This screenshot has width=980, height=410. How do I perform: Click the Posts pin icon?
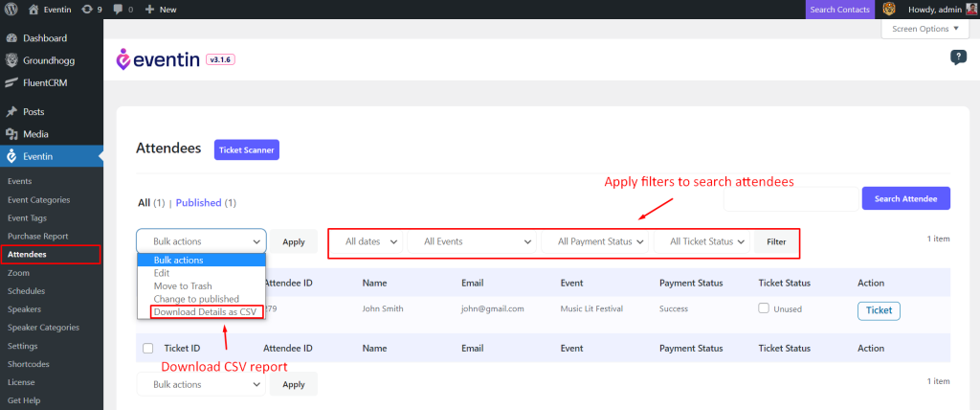click(11, 112)
